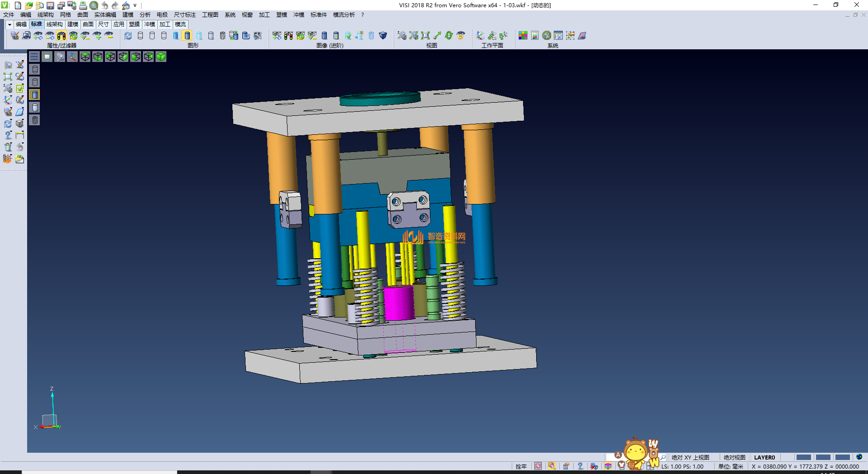Click the open file folder icon
The image size is (868, 474).
tap(28, 5)
